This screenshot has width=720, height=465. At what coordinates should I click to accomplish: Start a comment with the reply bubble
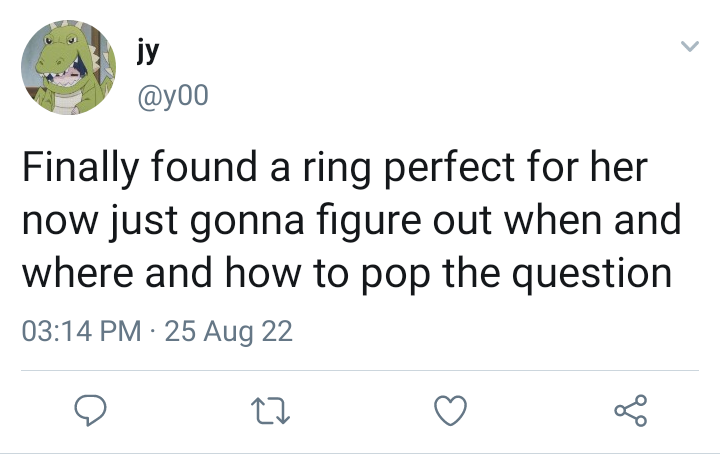(90, 410)
